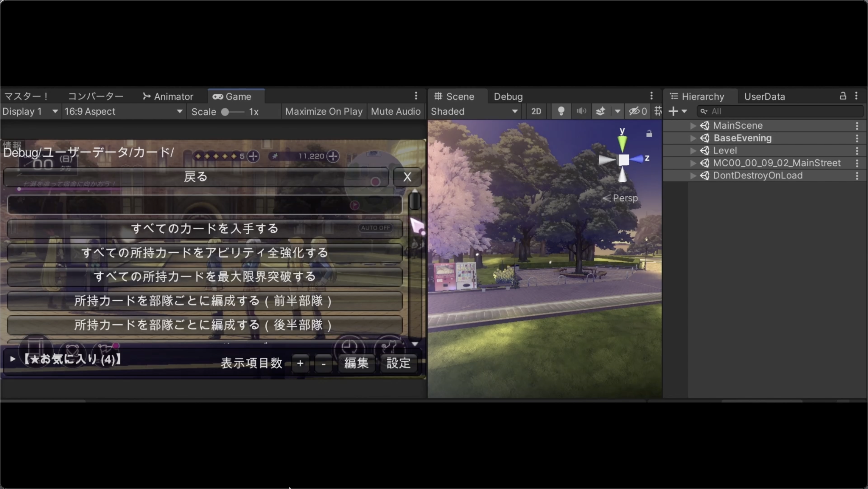Click the plus icon beside 11,220 currency
The height and width of the screenshot is (489, 868).
333,156
